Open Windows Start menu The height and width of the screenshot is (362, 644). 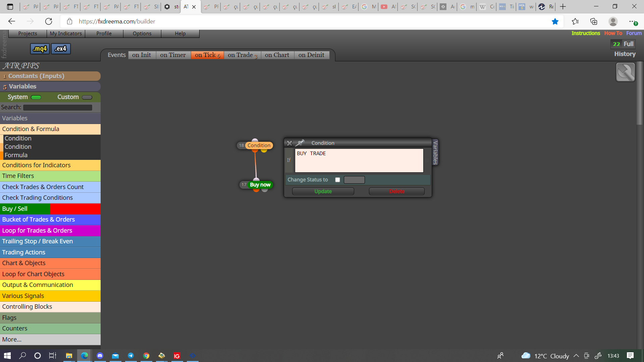click(7, 356)
